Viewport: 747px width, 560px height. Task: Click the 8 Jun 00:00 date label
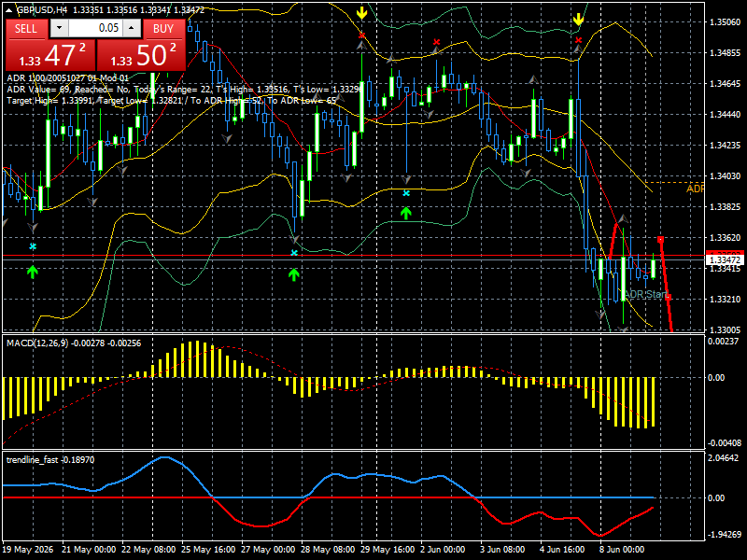[x=622, y=550]
